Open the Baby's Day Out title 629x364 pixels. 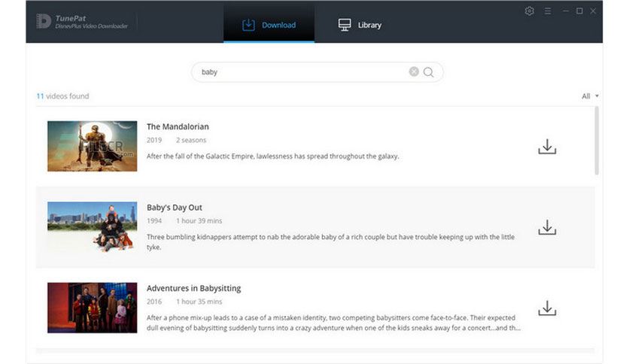point(174,208)
